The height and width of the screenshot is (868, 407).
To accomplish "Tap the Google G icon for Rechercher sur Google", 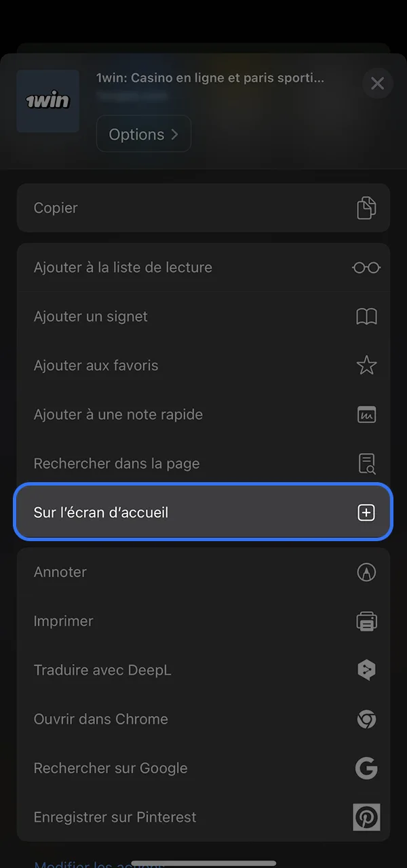I will point(366,768).
